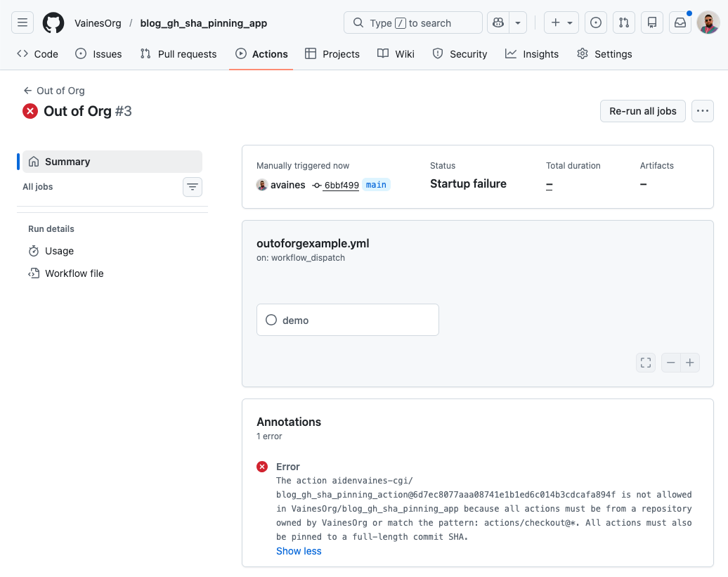Open Workflow file under Run details
Screen dimensions: 728x577
point(66,273)
